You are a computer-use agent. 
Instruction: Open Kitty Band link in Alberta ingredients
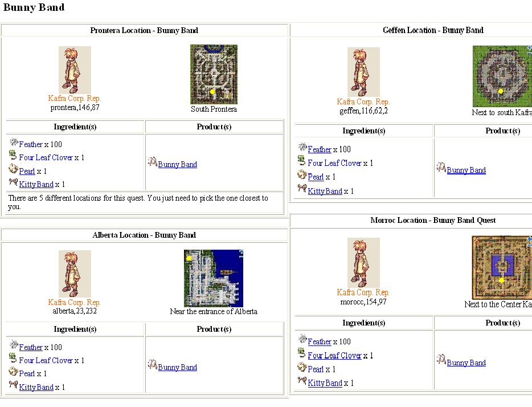tap(36, 387)
